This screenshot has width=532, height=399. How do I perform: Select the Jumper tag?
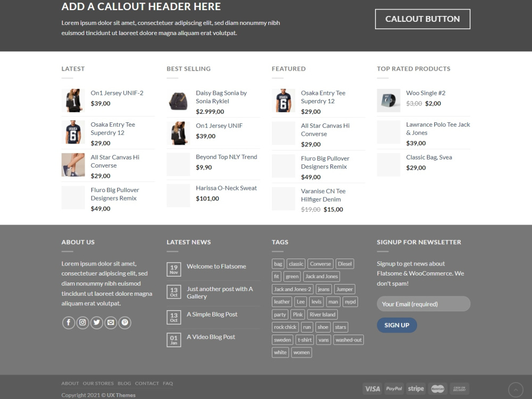tap(344, 289)
